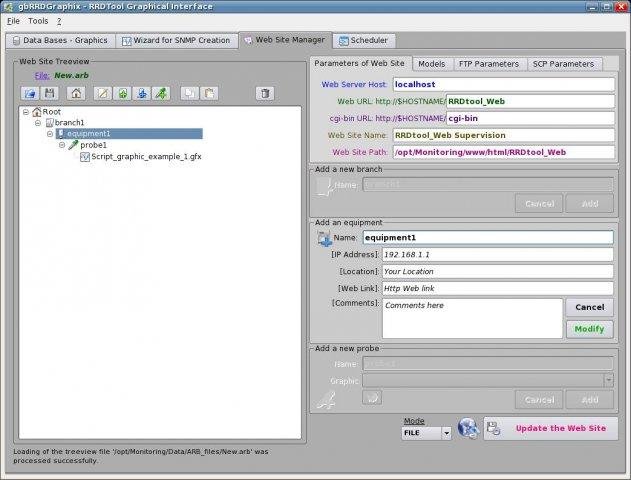Switch to Wizard for SNMP Creation tab

click(x=176, y=41)
